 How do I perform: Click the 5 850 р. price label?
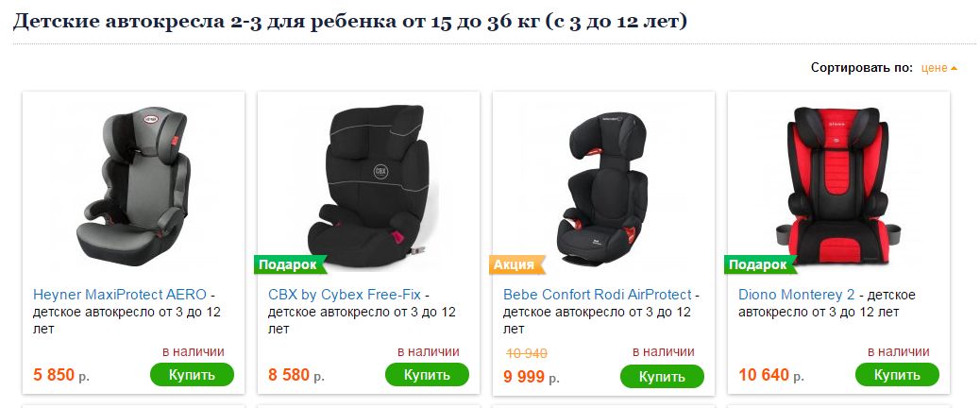(x=61, y=376)
